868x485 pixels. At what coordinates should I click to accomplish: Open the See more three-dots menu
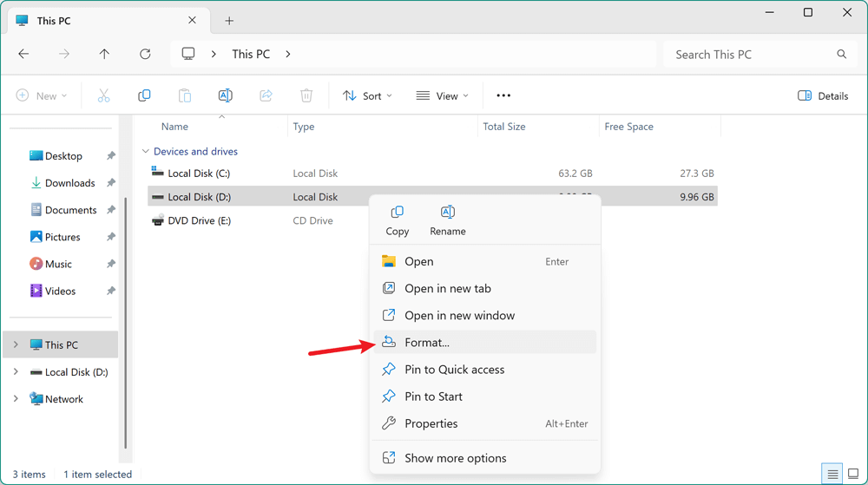pyautogui.click(x=503, y=95)
